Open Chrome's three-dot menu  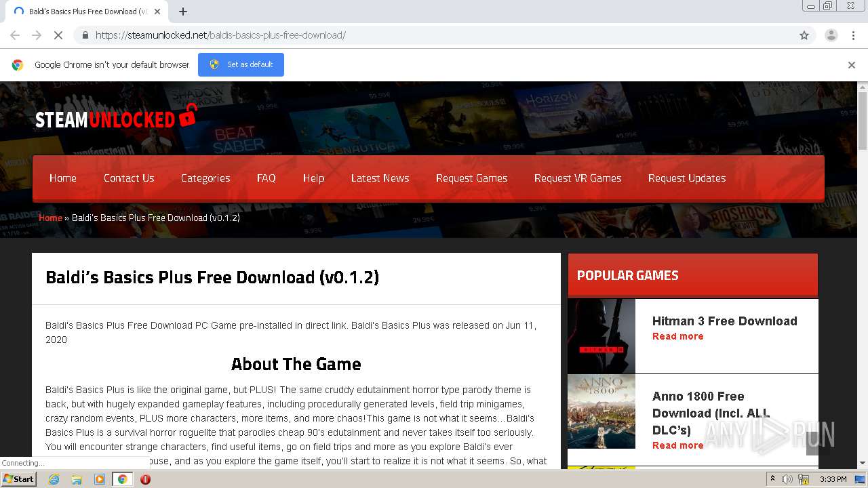(x=853, y=35)
